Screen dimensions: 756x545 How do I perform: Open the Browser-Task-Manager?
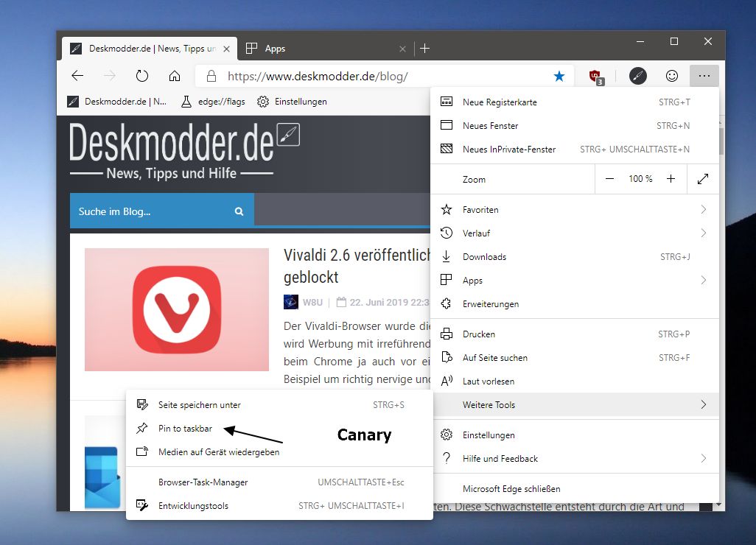[x=279, y=482]
